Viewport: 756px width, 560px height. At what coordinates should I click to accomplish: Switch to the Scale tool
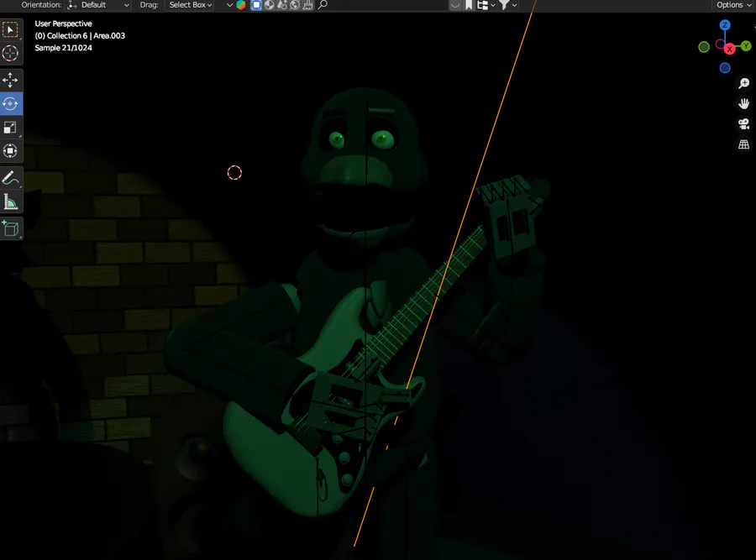coord(10,128)
